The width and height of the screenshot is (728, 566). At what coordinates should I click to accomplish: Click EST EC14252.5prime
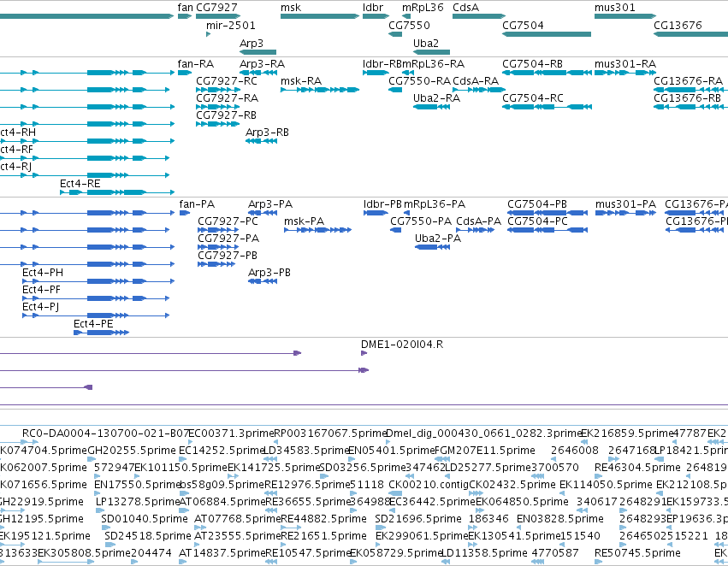(221, 451)
